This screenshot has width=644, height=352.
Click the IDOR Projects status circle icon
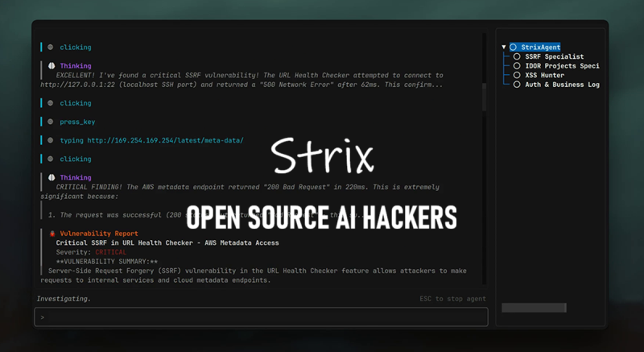517,66
